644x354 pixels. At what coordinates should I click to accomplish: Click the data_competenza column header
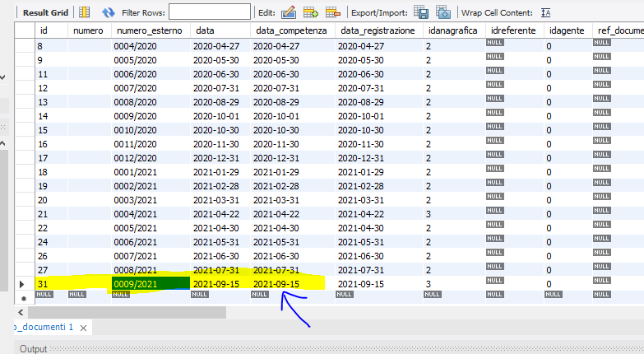tap(293, 30)
